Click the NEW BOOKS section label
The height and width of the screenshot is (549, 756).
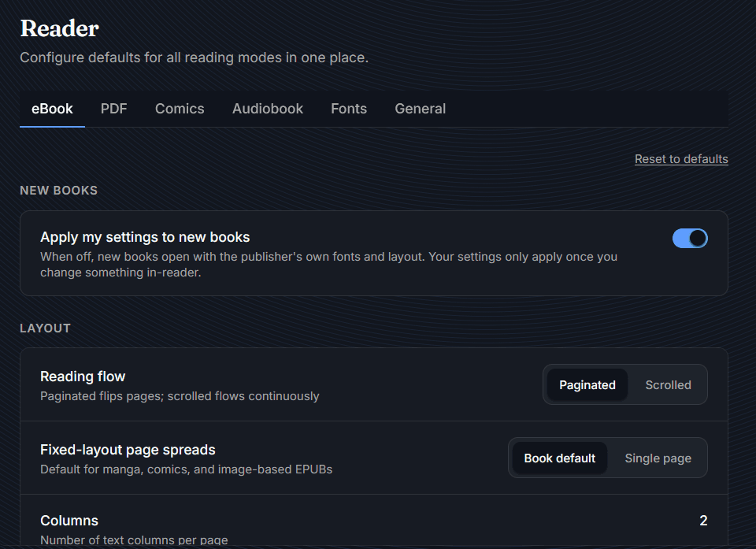(x=59, y=191)
